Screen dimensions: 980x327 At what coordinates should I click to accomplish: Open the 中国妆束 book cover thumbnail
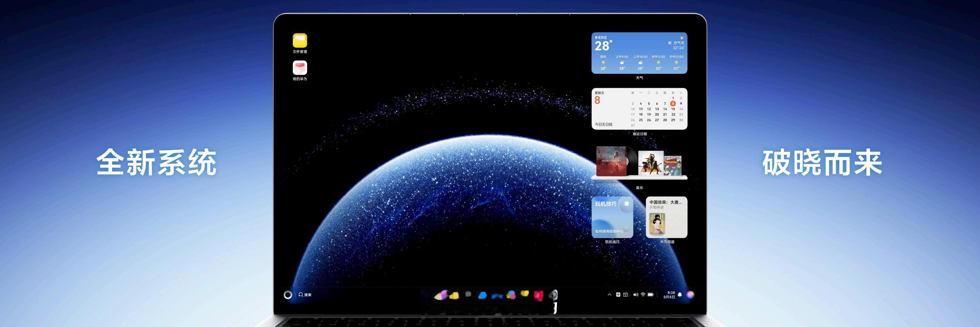click(657, 224)
